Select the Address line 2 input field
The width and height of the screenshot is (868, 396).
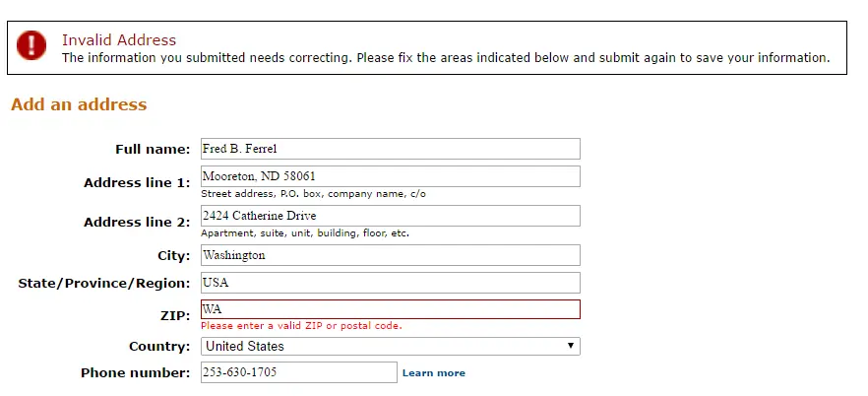point(391,216)
